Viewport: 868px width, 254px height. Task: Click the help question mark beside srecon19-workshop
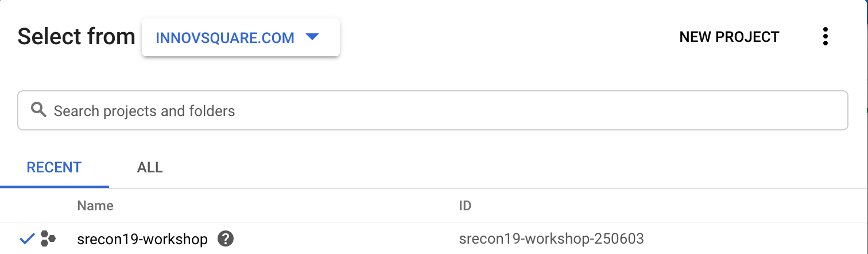(x=226, y=238)
